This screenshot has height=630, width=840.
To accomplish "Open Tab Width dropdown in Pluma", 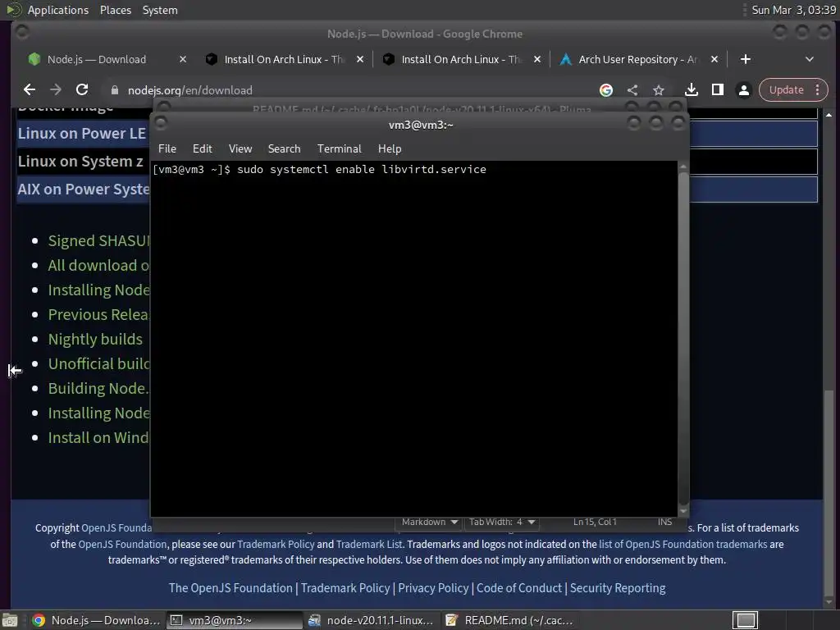I will 502,522.
